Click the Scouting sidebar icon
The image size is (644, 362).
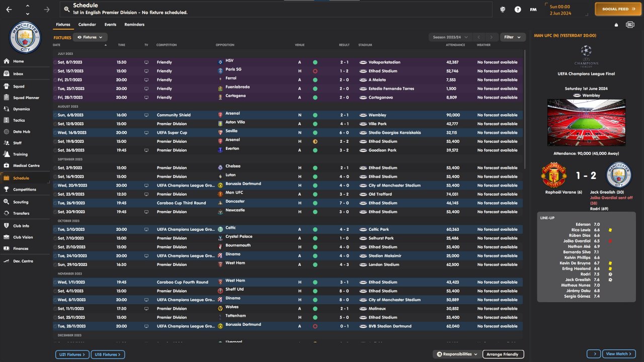(x=7, y=202)
